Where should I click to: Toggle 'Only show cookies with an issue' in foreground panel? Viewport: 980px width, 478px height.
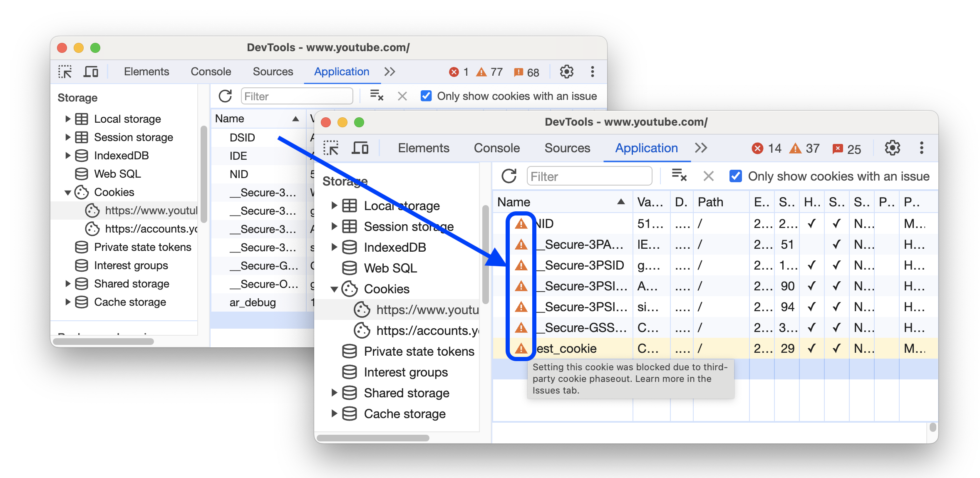735,176
